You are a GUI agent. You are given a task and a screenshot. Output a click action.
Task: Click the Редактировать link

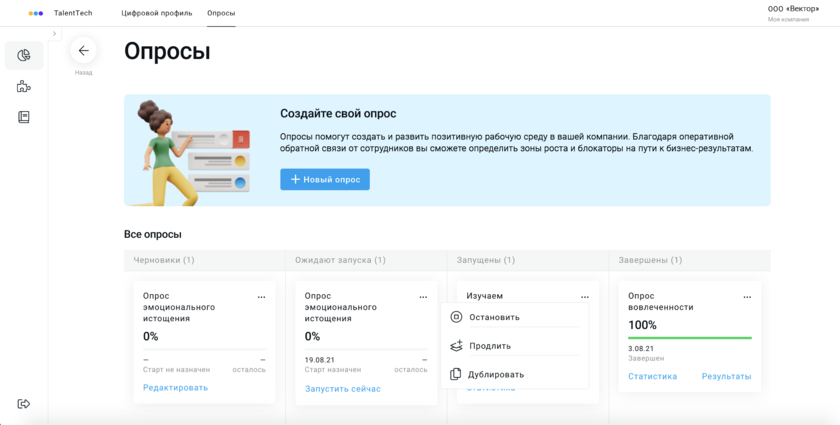point(176,388)
